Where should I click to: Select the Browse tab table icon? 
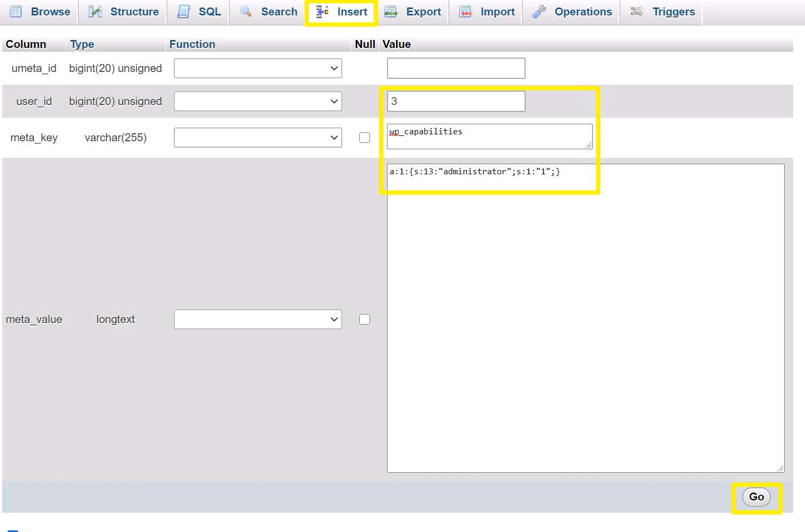click(15, 11)
